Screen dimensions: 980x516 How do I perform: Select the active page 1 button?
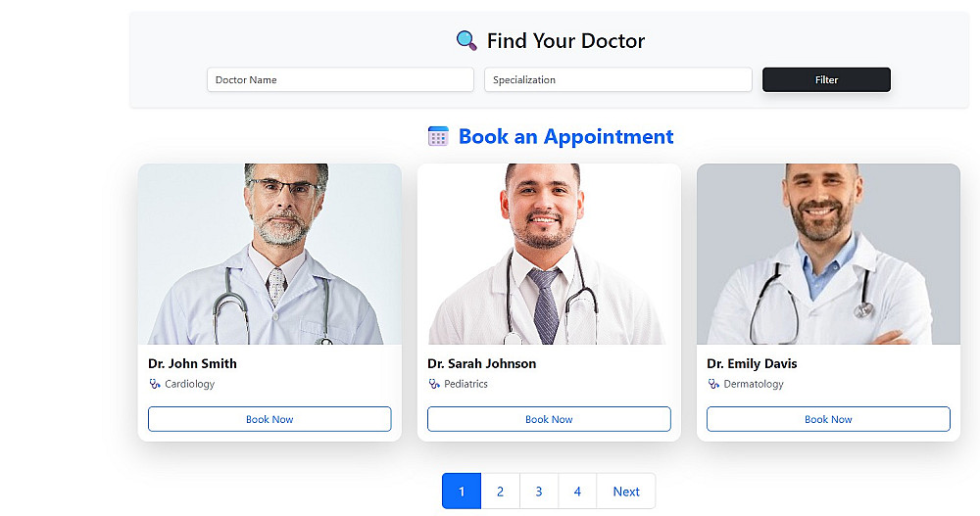coord(462,491)
